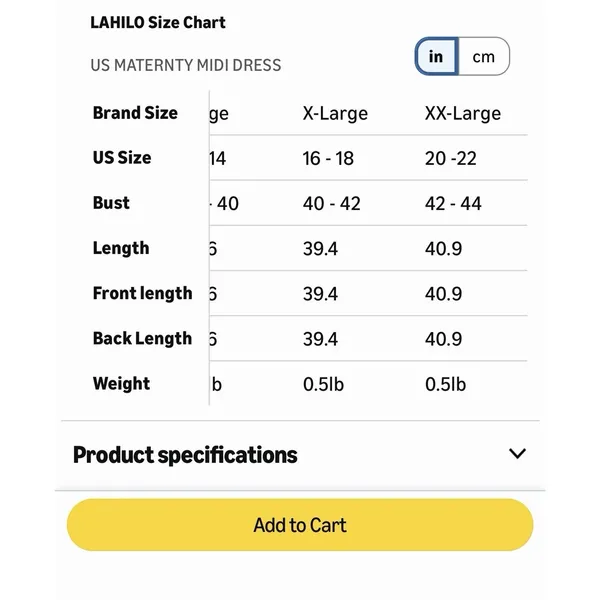Click the US Size row label
The image size is (600, 600).
click(x=122, y=158)
